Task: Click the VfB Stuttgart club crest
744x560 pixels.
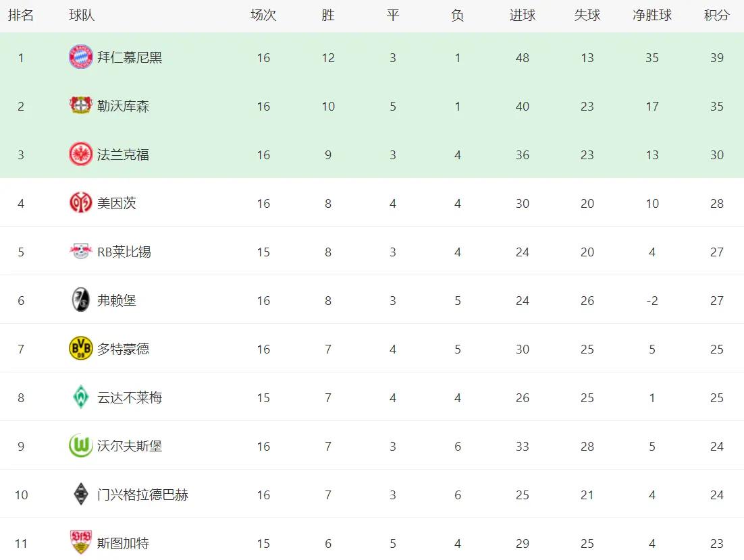Action: pos(81,543)
